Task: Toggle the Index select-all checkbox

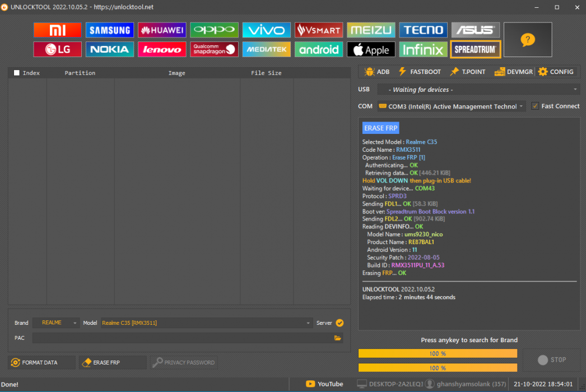Action: click(x=16, y=73)
